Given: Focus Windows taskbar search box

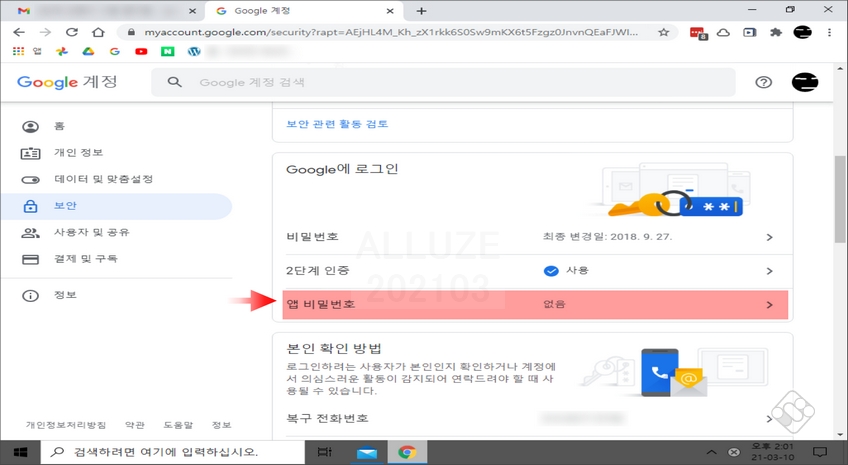Looking at the screenshot, I should coord(173,452).
